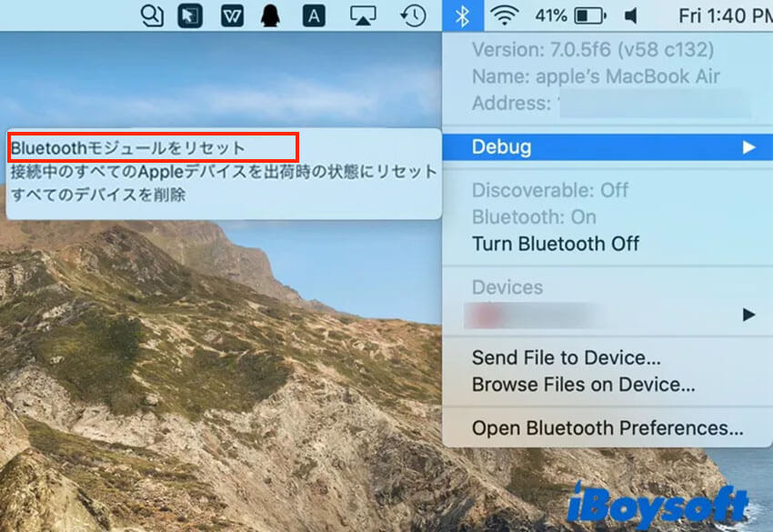Turn Bluetooth Off from the menu
Screen dimensions: 773x532
[x=556, y=243]
